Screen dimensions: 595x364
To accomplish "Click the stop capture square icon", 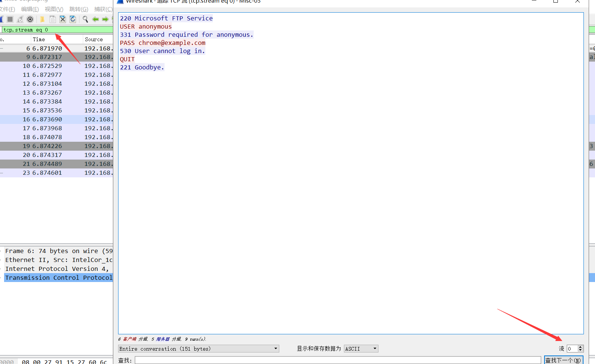I will (x=10, y=19).
